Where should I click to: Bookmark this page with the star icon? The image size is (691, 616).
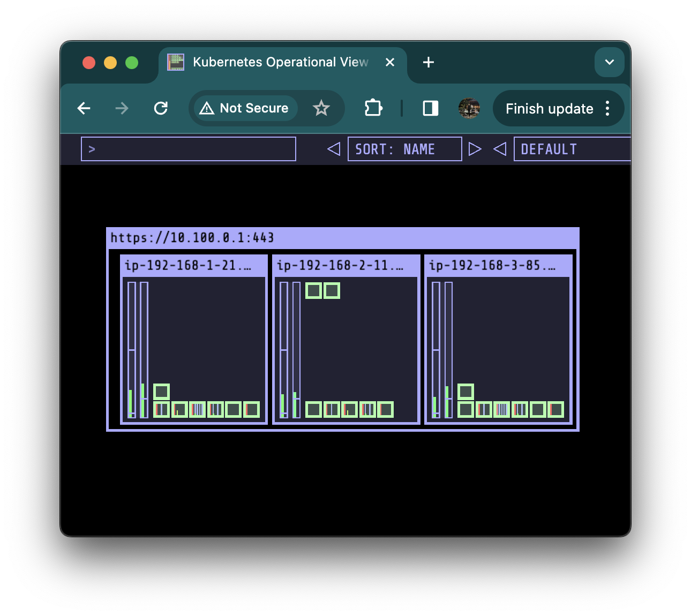point(321,108)
